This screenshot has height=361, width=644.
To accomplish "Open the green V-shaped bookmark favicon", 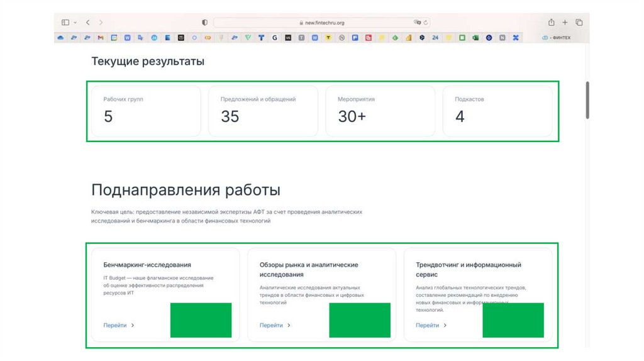I will tap(248, 37).
